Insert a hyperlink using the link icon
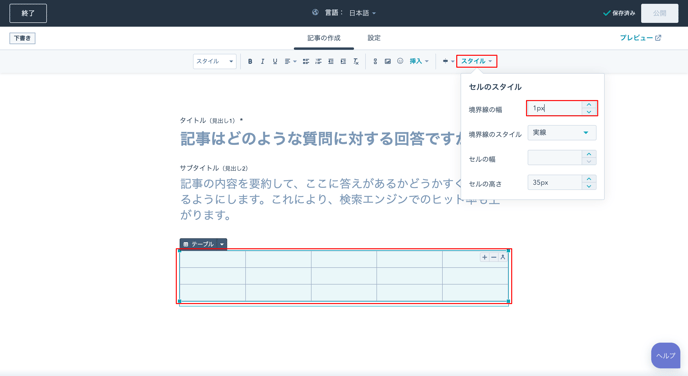The image size is (688, 376). (375, 61)
